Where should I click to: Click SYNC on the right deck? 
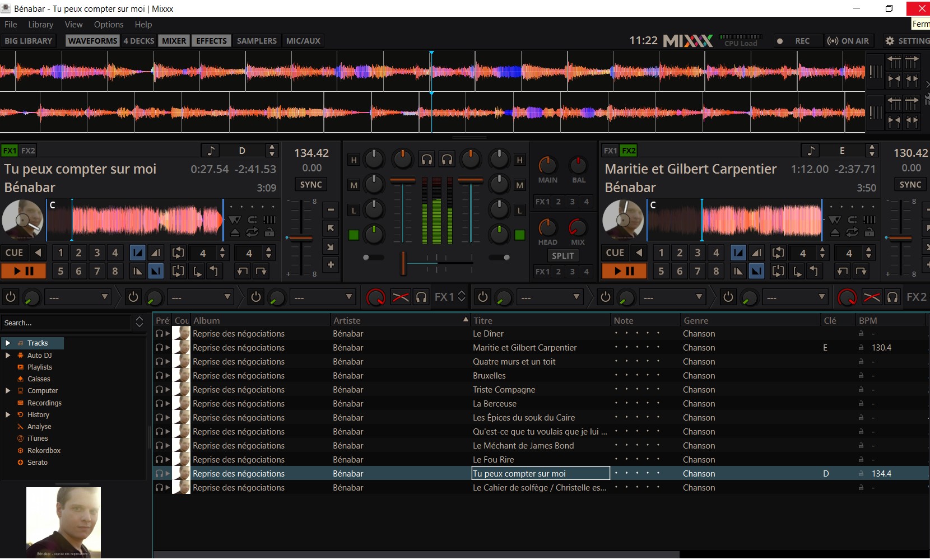coord(910,185)
